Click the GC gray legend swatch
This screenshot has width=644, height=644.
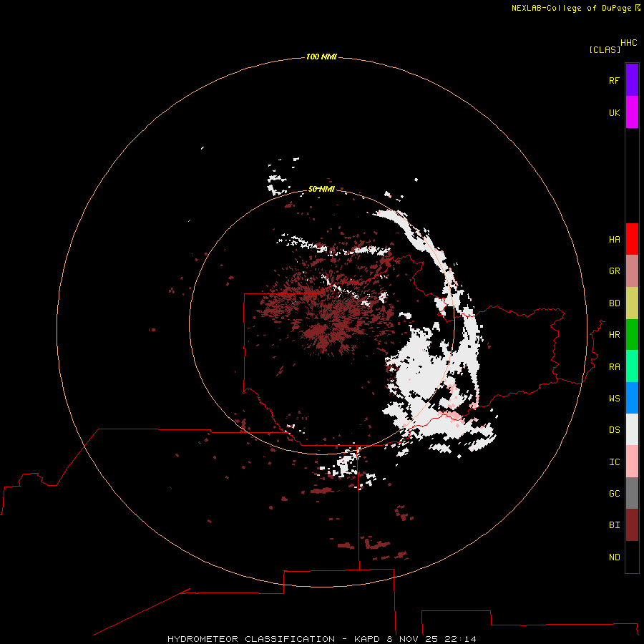[632, 493]
